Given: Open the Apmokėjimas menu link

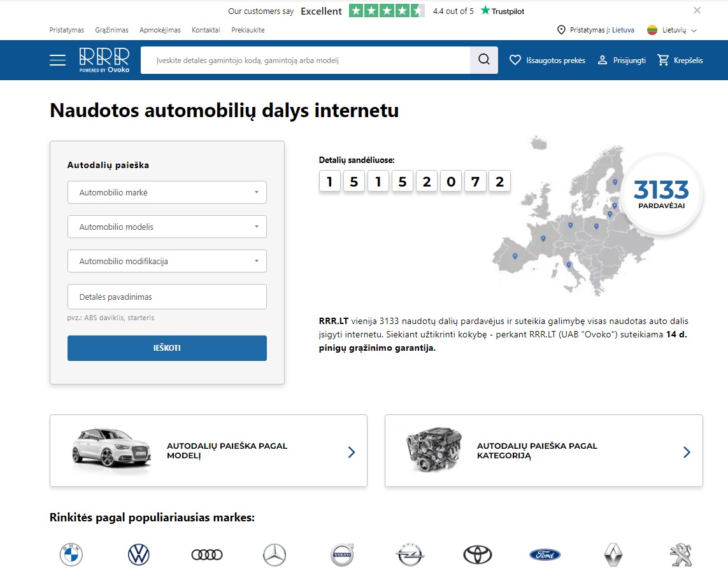Looking at the screenshot, I should pos(160,30).
